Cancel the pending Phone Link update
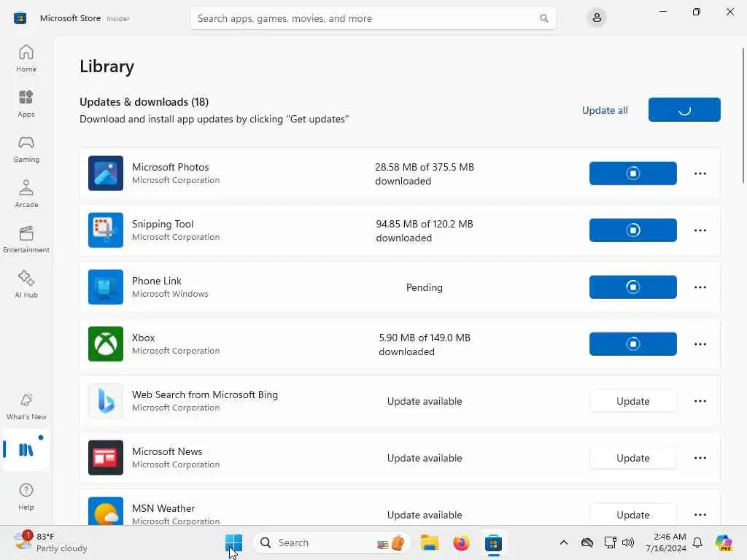Viewport: 747px width, 560px height. [x=632, y=287]
